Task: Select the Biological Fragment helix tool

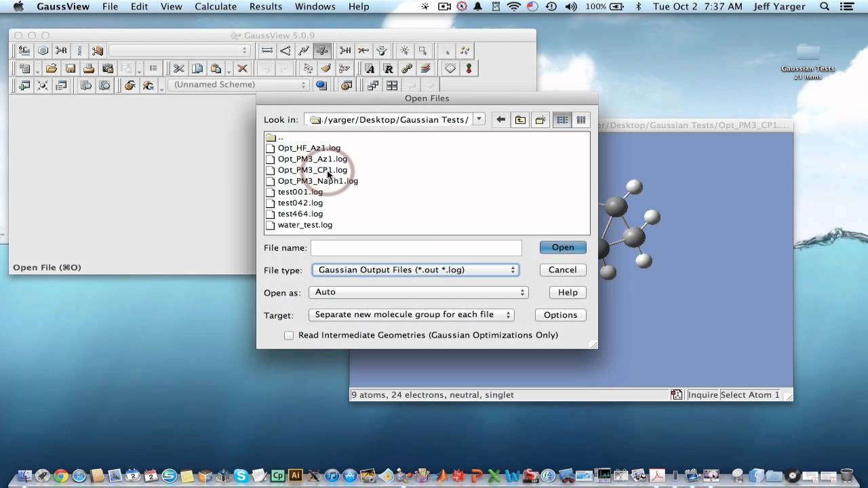Action: point(79,50)
